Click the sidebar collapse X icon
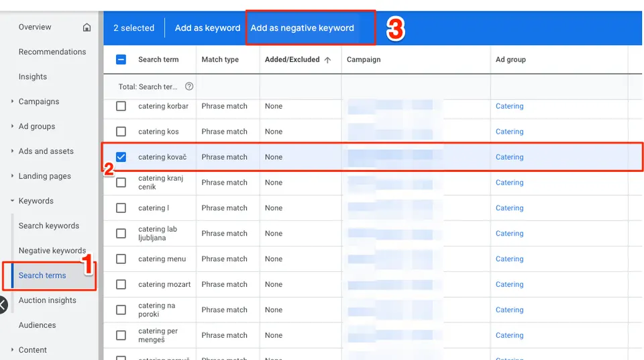This screenshot has height=360, width=644. 3,305
